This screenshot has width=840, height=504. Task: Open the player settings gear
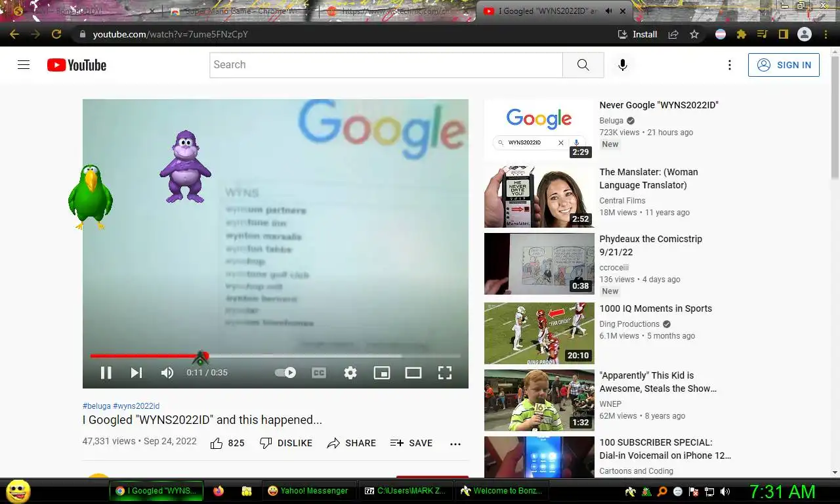[350, 373]
